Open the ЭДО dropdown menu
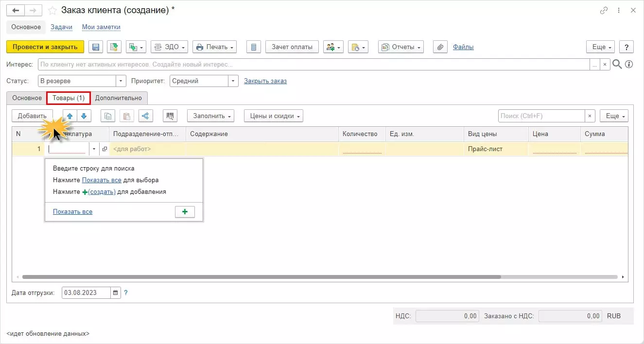The height and width of the screenshot is (344, 644). point(170,47)
